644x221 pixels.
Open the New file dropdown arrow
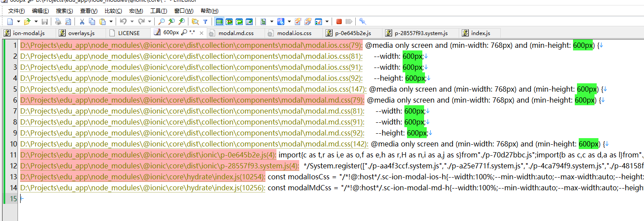click(x=18, y=21)
